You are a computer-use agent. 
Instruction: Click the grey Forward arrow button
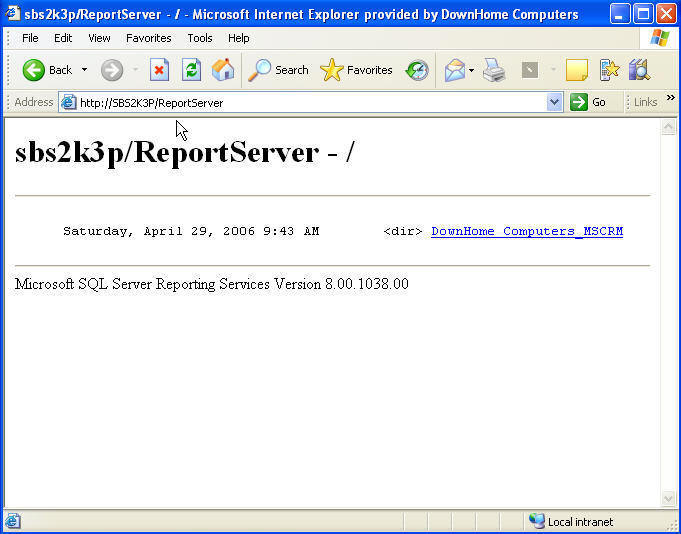[x=112, y=70]
